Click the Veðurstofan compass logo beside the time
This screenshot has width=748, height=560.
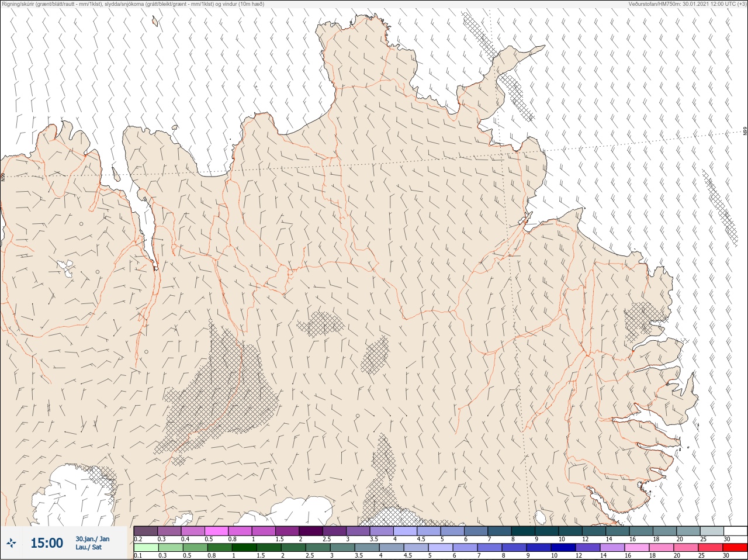11,543
